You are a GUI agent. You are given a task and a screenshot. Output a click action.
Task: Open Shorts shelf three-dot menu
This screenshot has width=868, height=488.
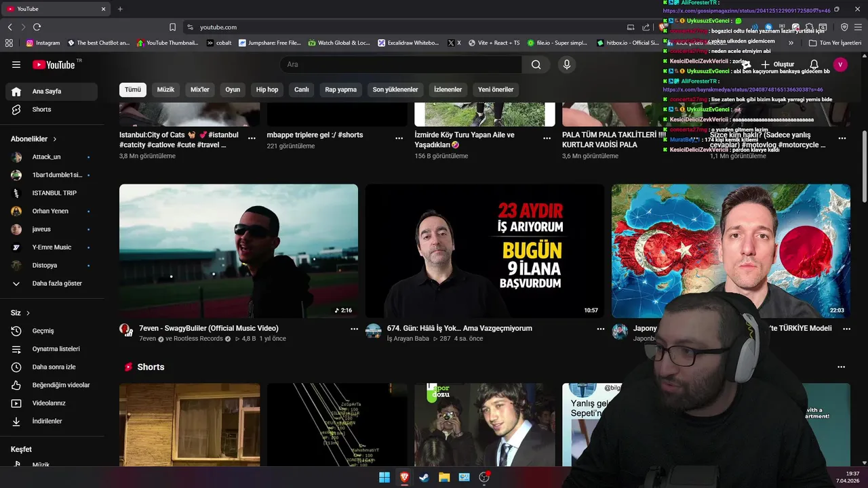pos(842,367)
